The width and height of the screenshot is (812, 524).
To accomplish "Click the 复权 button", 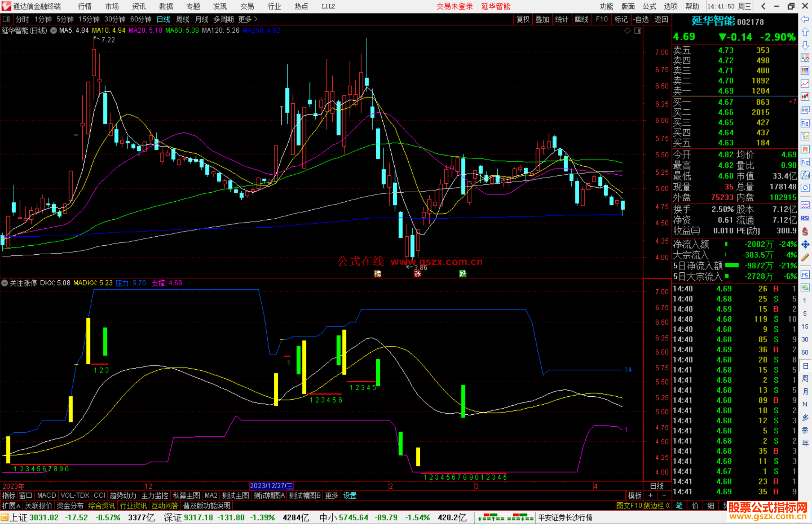I will pyautogui.click(x=523, y=19).
